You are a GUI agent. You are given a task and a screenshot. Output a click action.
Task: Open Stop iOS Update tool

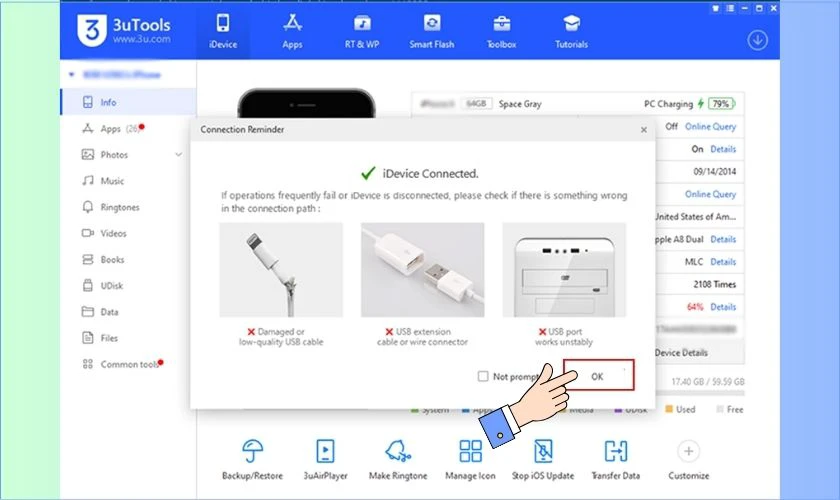tap(543, 460)
